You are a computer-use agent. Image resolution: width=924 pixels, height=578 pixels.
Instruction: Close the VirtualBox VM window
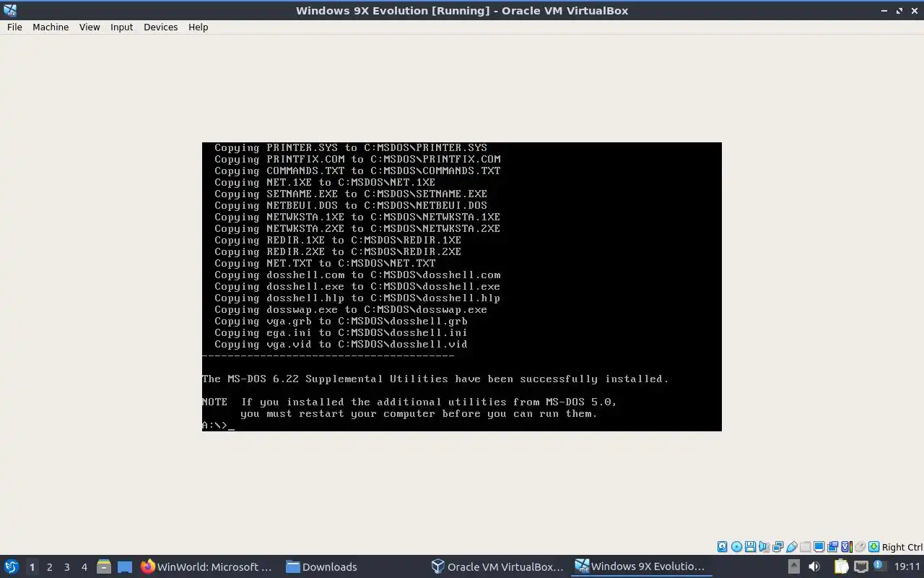pos(914,11)
